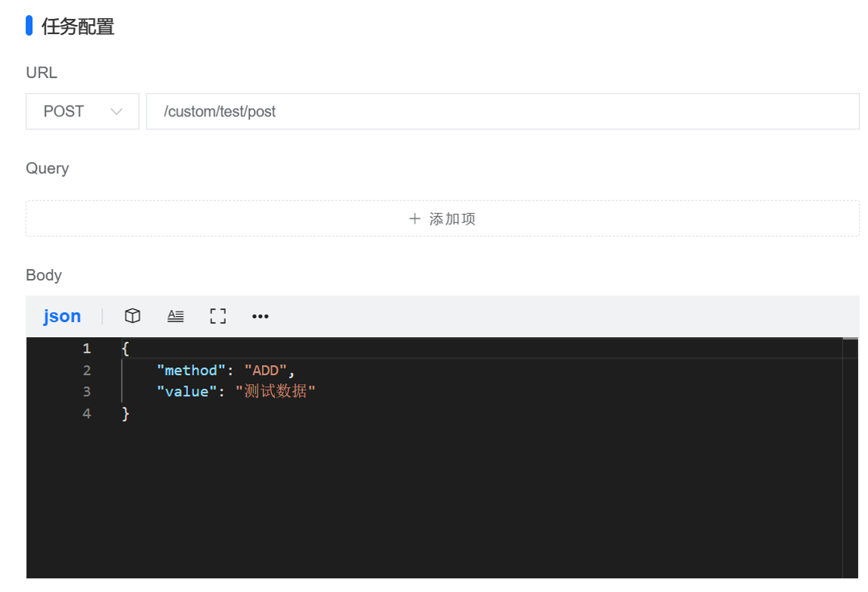Image resolution: width=868 pixels, height=592 pixels.
Task: Click the format text icon in the Body toolbar
Action: [175, 316]
